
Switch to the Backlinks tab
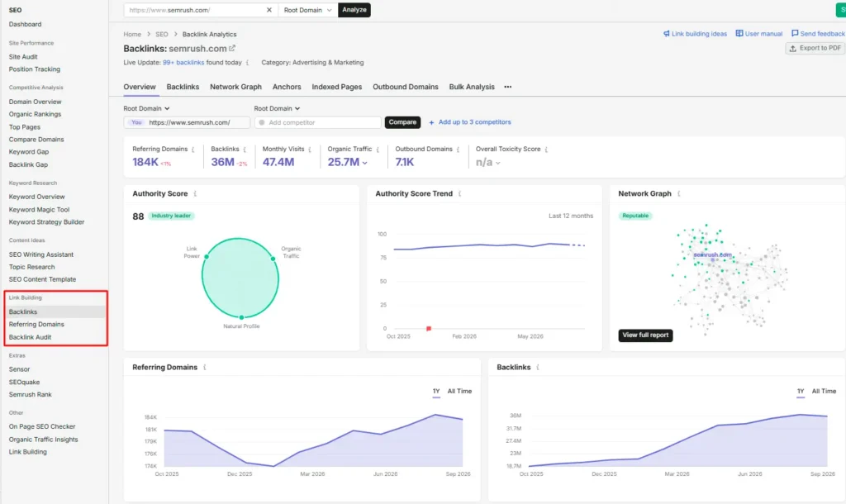click(x=183, y=87)
